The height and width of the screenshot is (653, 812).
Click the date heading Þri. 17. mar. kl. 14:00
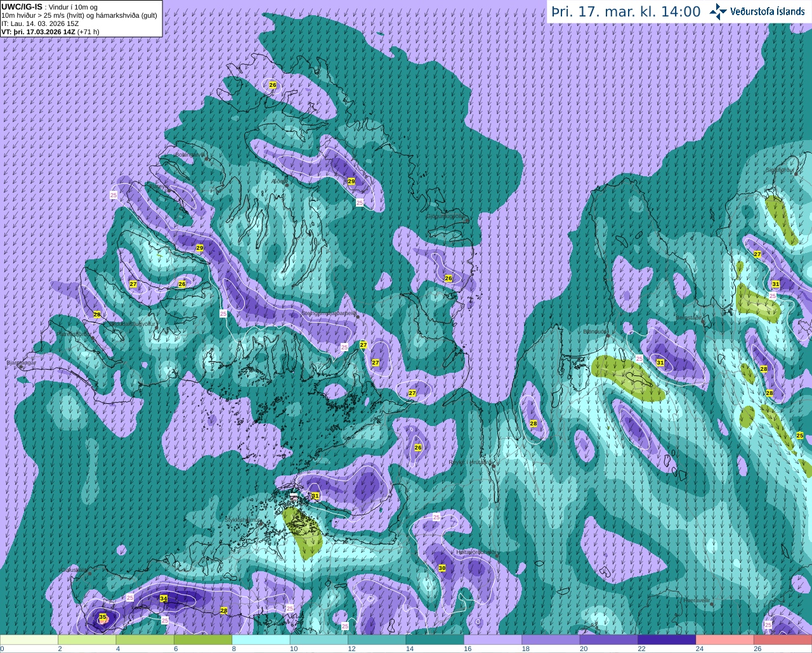tap(626, 11)
